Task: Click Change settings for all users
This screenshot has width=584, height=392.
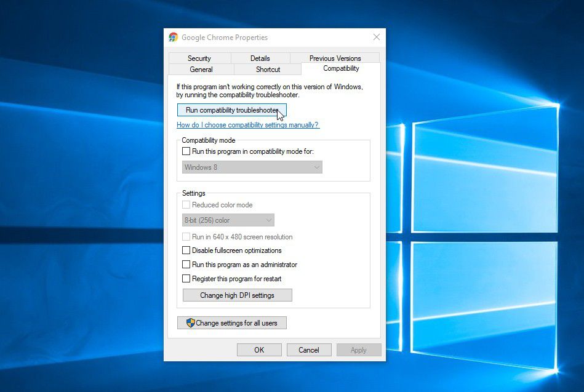Action: pyautogui.click(x=231, y=322)
